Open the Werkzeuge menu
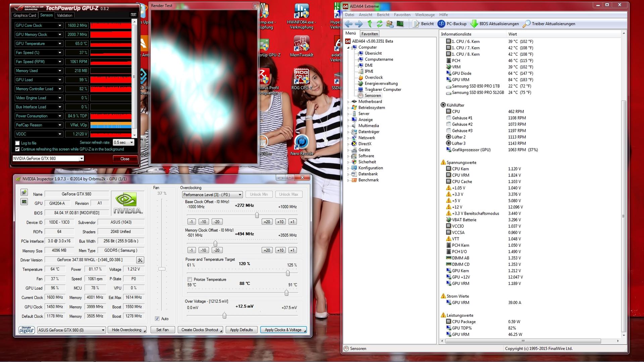The height and width of the screenshot is (362, 644). (x=425, y=15)
